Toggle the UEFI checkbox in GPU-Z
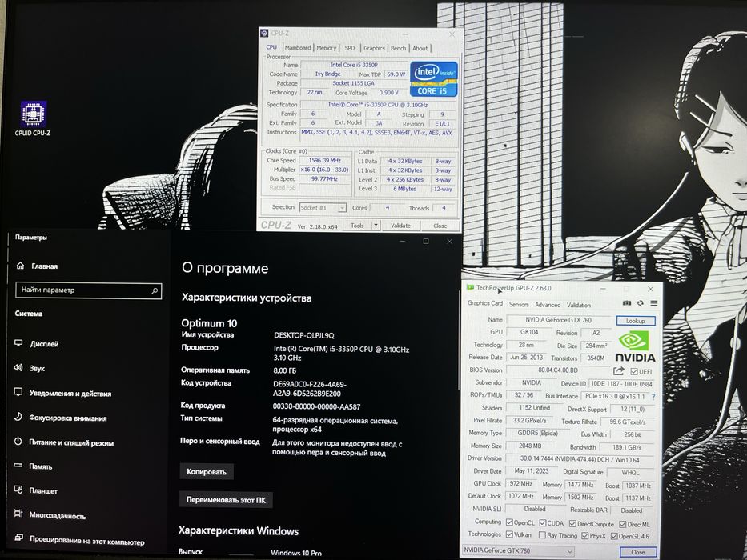This screenshot has width=747, height=560. point(634,371)
